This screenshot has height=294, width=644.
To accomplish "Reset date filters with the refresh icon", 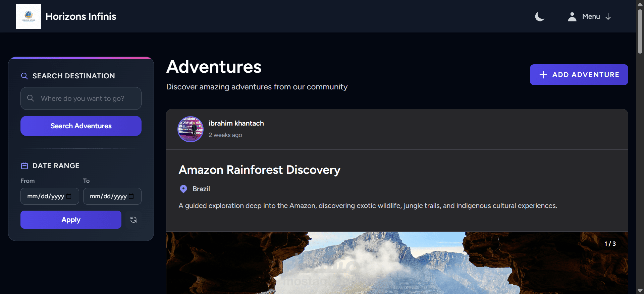I will (x=133, y=220).
